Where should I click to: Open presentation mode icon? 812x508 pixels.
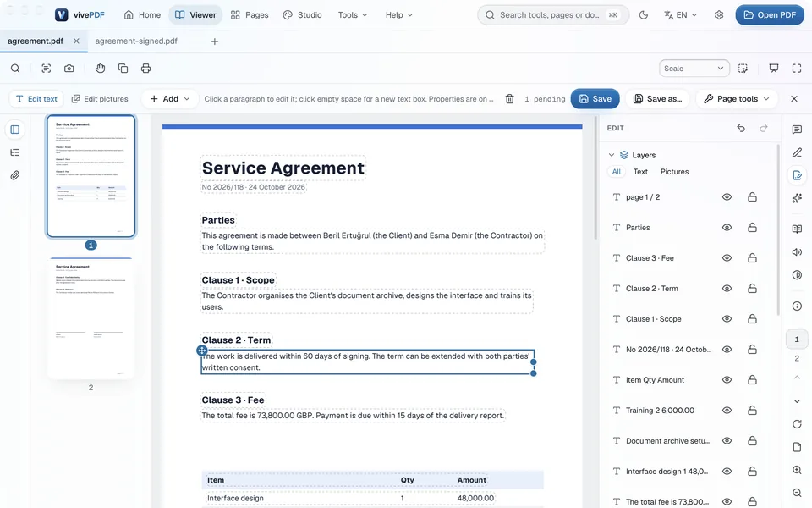pyautogui.click(x=774, y=69)
